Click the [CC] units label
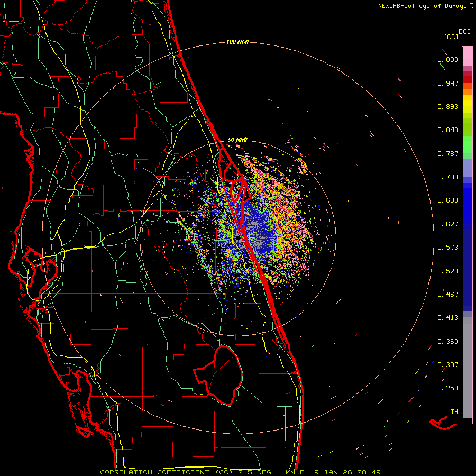The height and width of the screenshot is (476, 476). pyautogui.click(x=451, y=36)
